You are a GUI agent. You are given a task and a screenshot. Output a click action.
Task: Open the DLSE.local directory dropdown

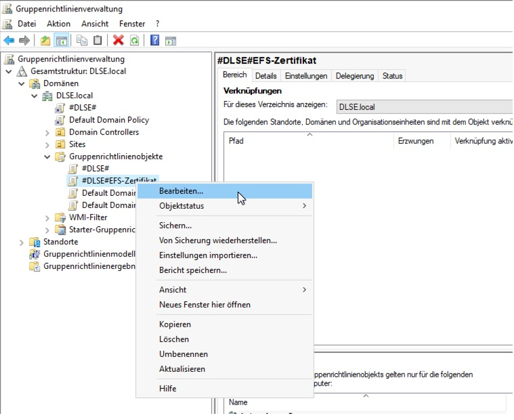425,107
